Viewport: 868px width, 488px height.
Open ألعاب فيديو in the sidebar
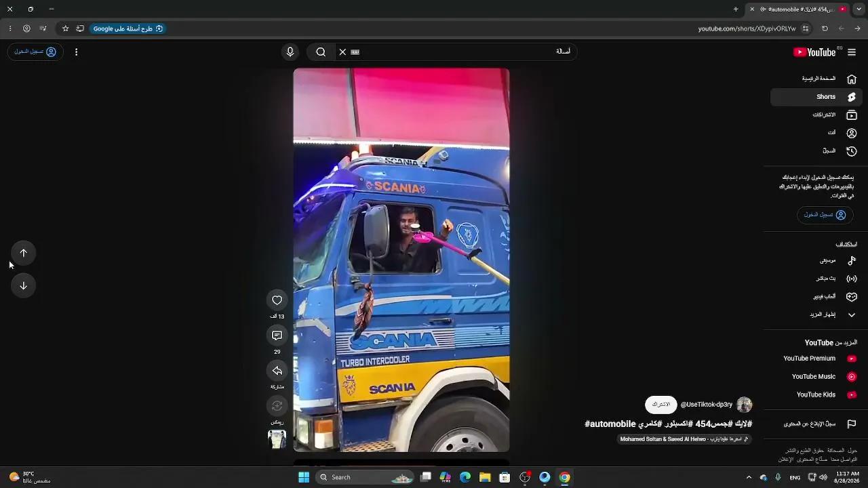816,297
